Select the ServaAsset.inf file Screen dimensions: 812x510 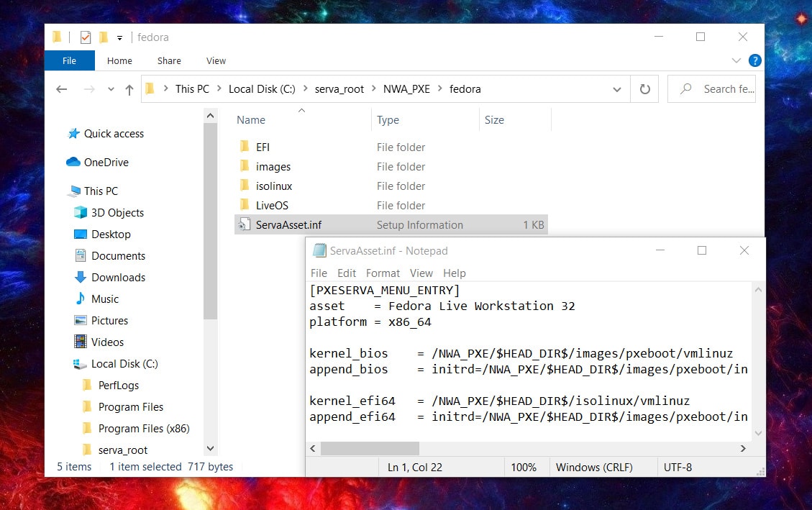pos(391,224)
